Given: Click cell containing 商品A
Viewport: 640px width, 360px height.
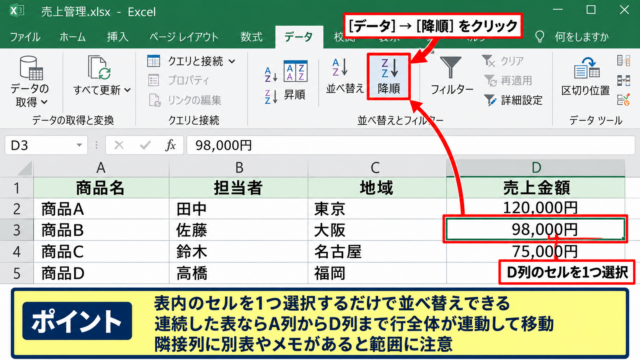Looking at the screenshot, I should click(101, 209).
